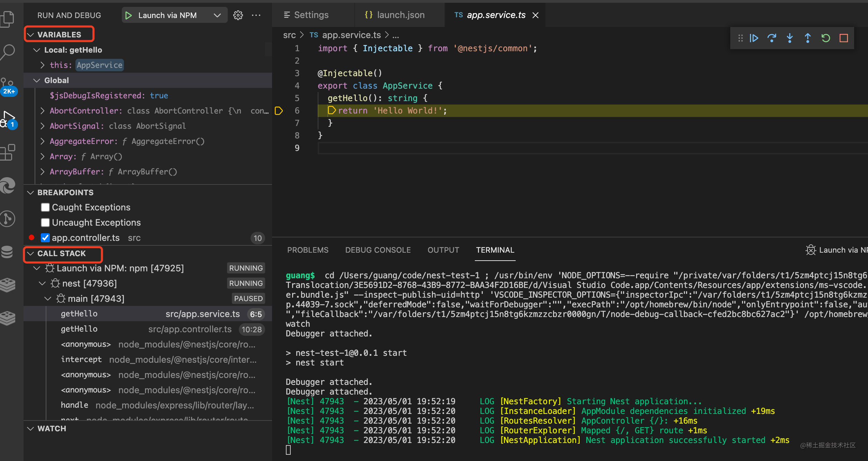Click the breakpoint glyph on line 6

pos(279,111)
